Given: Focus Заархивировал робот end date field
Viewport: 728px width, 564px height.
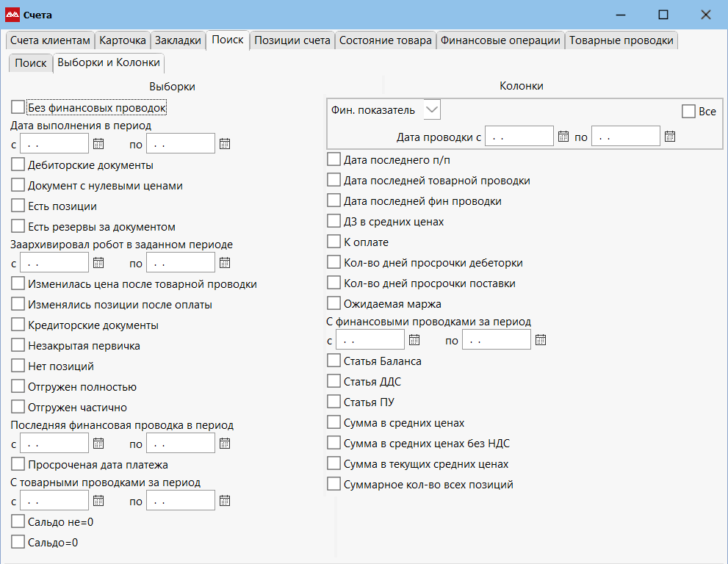Looking at the screenshot, I should point(181,263).
